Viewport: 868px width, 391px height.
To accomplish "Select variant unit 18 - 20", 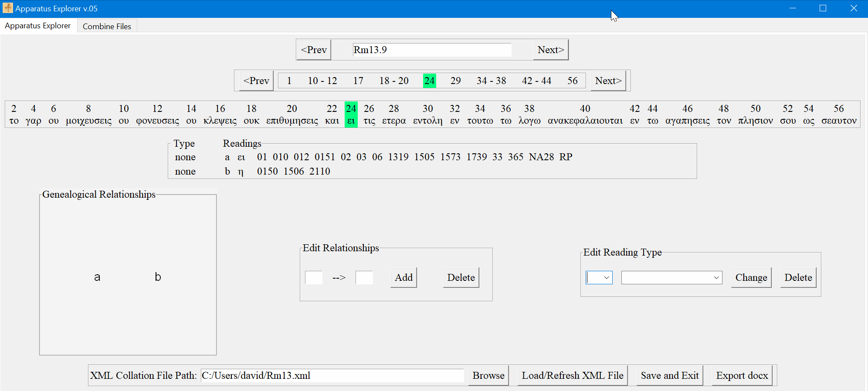I will tap(394, 81).
